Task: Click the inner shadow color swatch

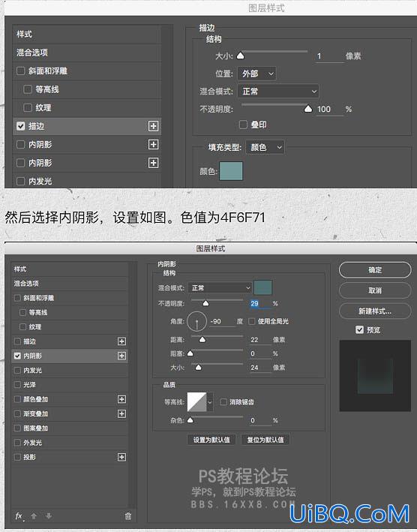Action: 262,287
